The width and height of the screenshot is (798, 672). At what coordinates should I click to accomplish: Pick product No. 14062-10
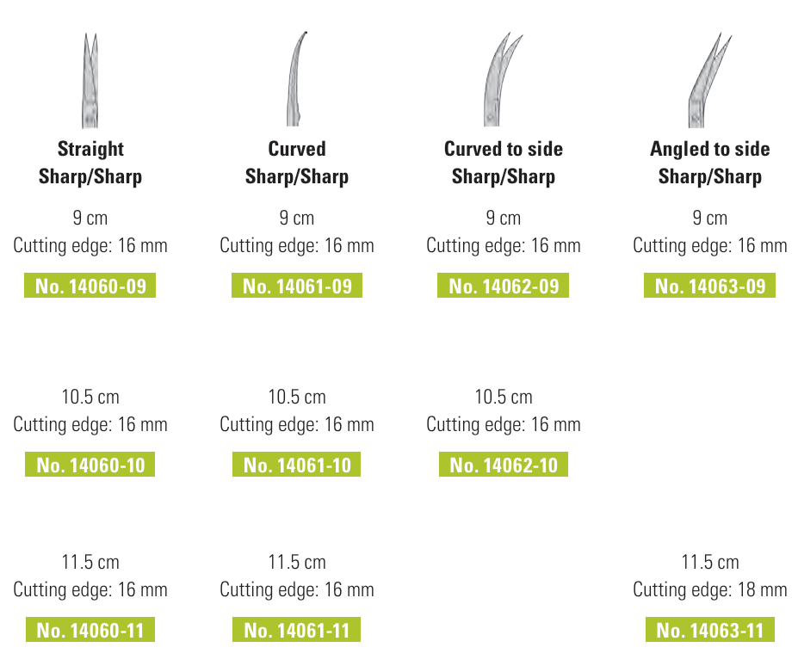tap(504, 465)
